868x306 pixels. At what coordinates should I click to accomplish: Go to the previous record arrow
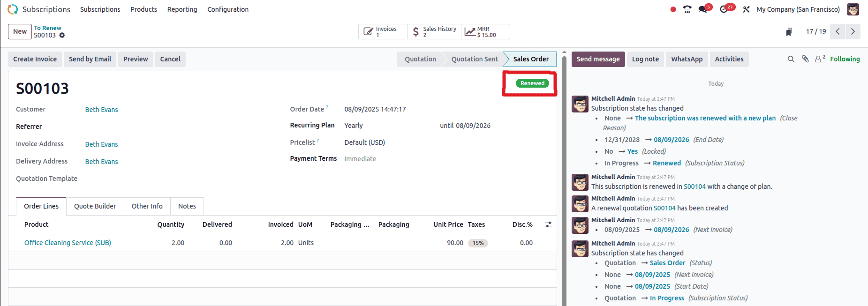pyautogui.click(x=838, y=31)
